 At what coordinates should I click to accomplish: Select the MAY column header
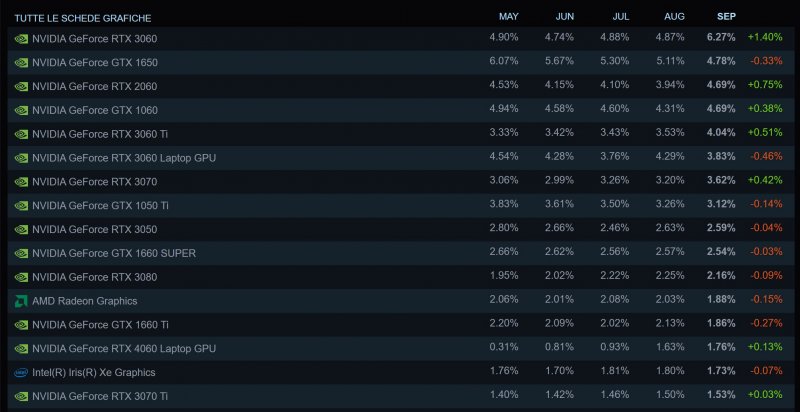tap(508, 16)
